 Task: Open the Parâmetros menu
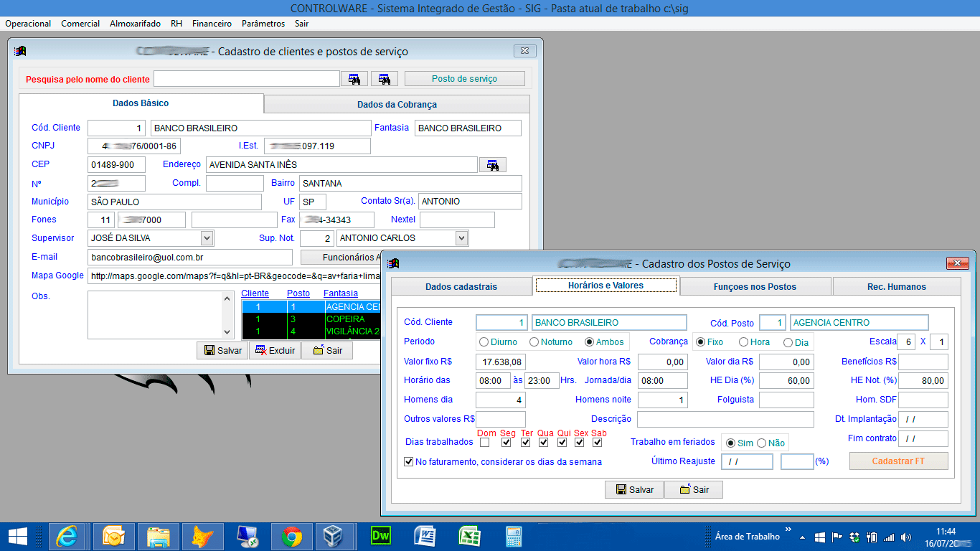tap(263, 24)
